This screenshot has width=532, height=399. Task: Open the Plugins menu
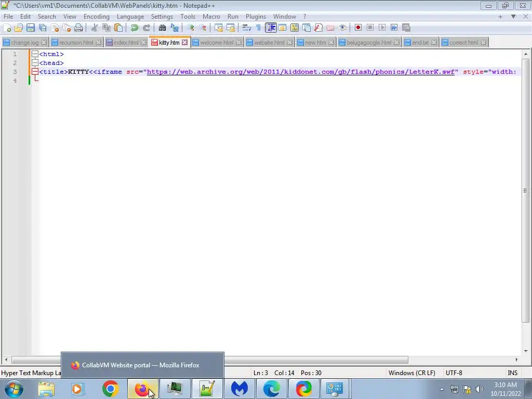pos(256,17)
